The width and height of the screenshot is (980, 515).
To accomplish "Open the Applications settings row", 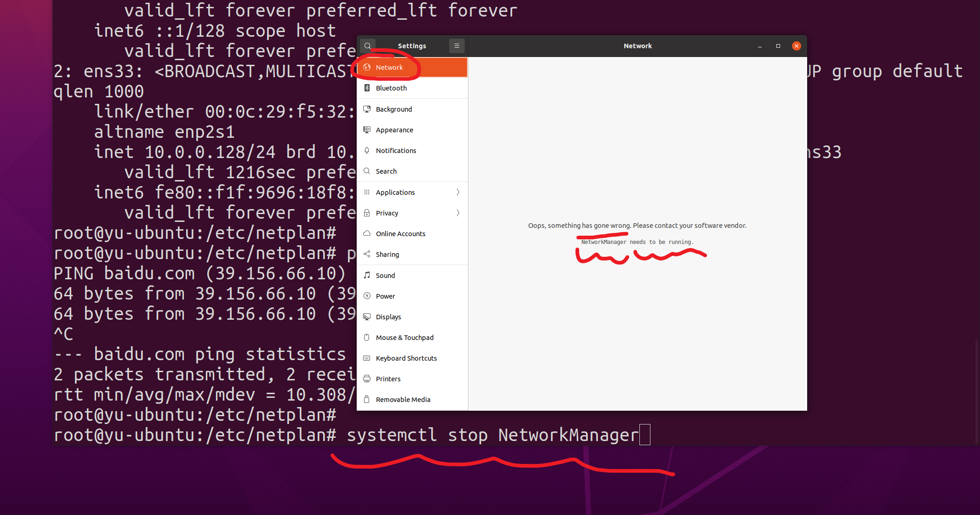I will pyautogui.click(x=412, y=192).
